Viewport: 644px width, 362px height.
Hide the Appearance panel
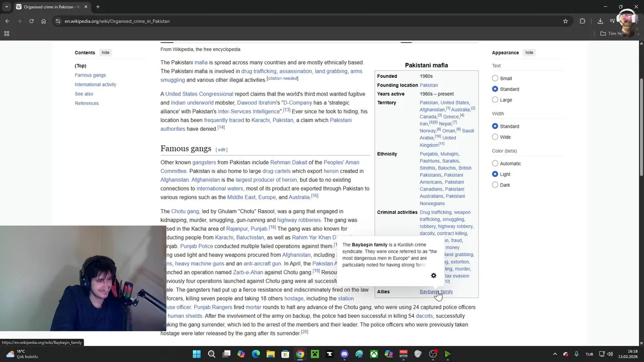[529, 52]
